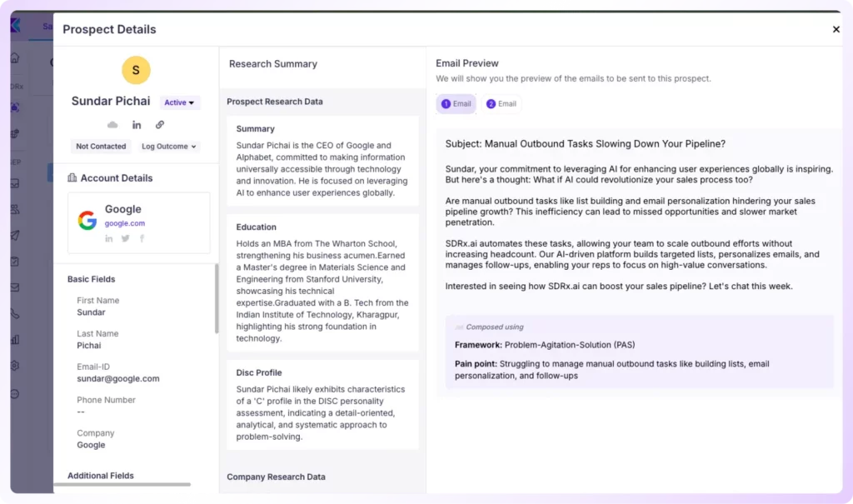Switch to the second Email tab
Screen dimensions: 853x504
[x=501, y=104]
